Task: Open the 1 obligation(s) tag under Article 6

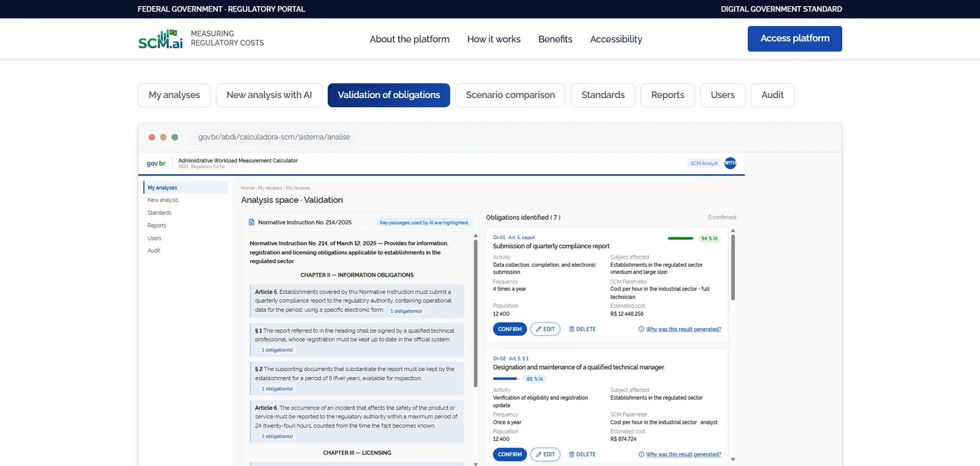Action: [x=277, y=437]
